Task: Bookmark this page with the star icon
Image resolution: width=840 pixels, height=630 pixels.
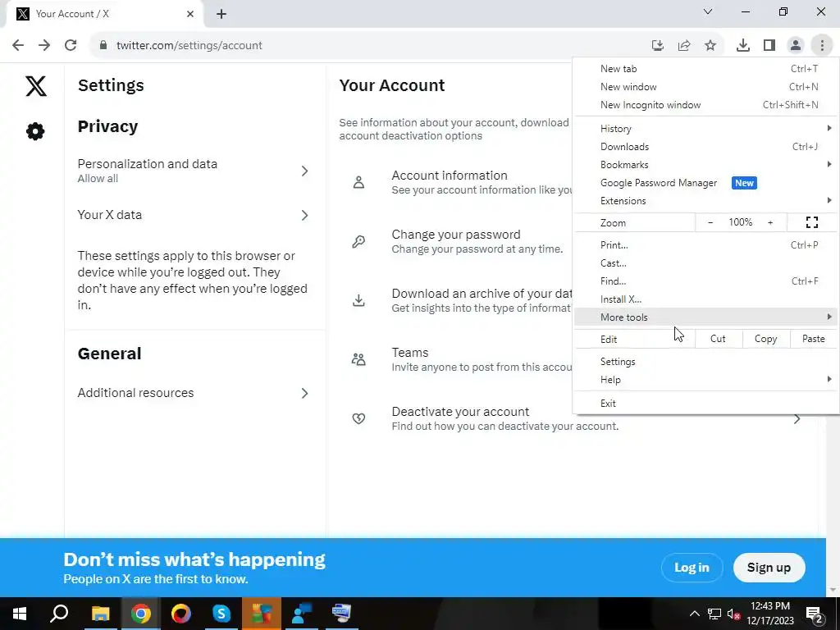Action: coord(710,45)
